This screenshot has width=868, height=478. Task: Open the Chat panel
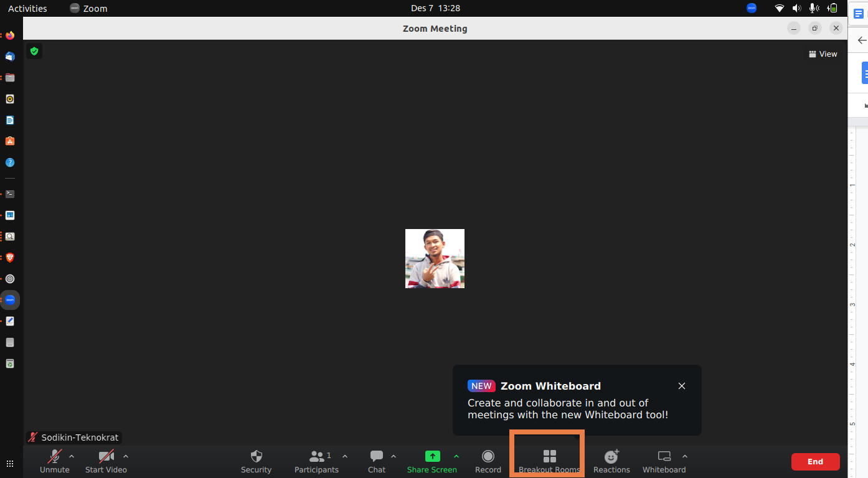pos(377,461)
